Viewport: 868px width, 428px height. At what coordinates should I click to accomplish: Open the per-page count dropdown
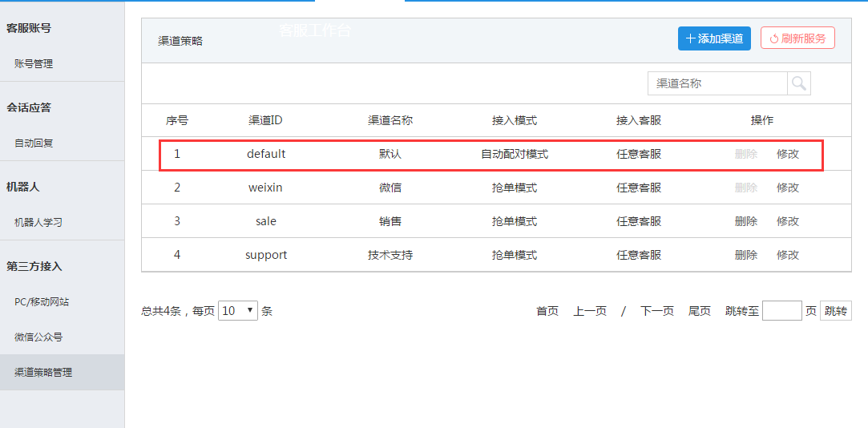coord(237,311)
